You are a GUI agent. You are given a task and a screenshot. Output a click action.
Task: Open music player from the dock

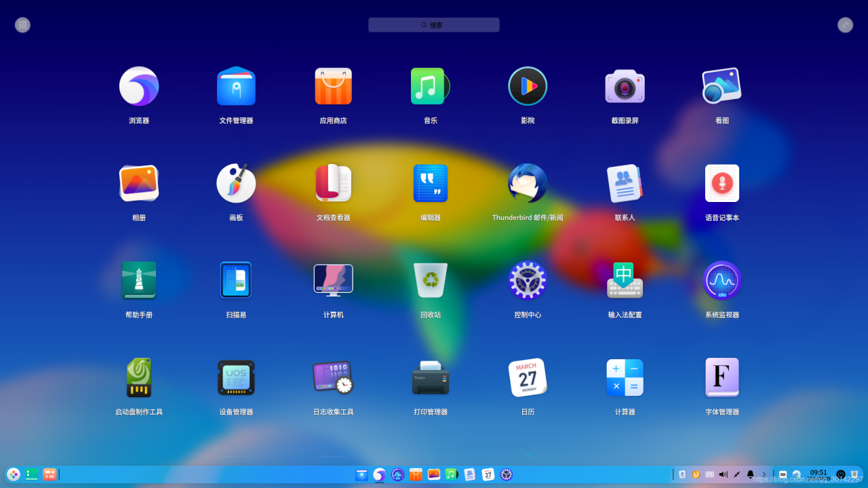(452, 474)
